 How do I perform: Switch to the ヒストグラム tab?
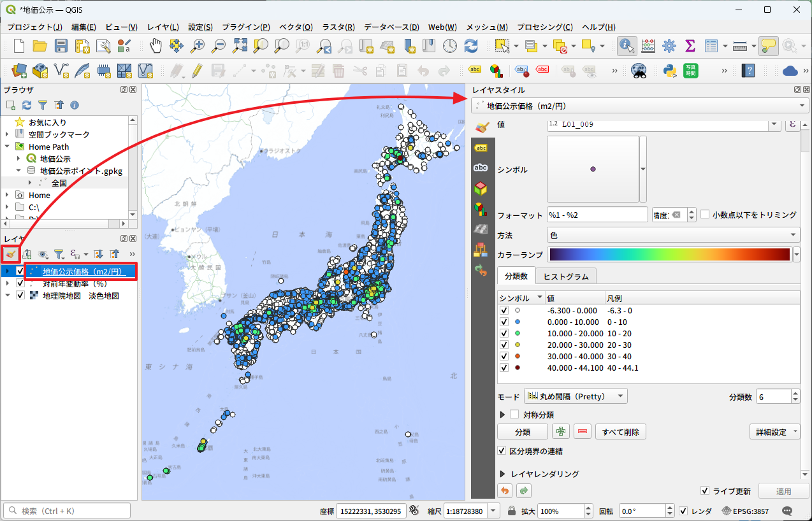(x=565, y=276)
